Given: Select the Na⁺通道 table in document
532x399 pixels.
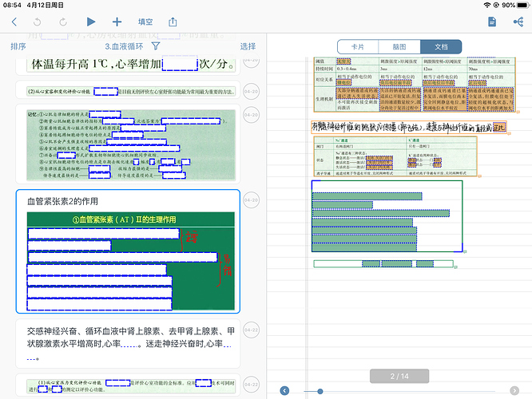Looking at the screenshot, I should pos(395,156).
